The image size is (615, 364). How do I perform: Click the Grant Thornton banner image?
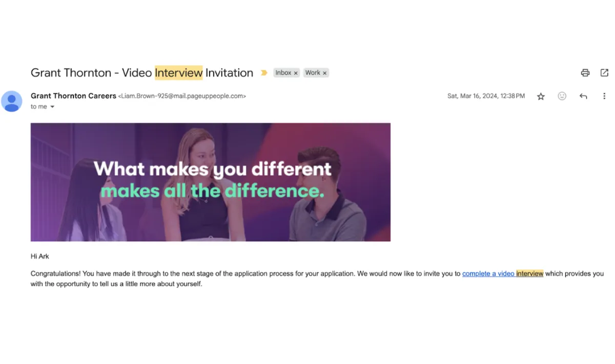(x=211, y=182)
